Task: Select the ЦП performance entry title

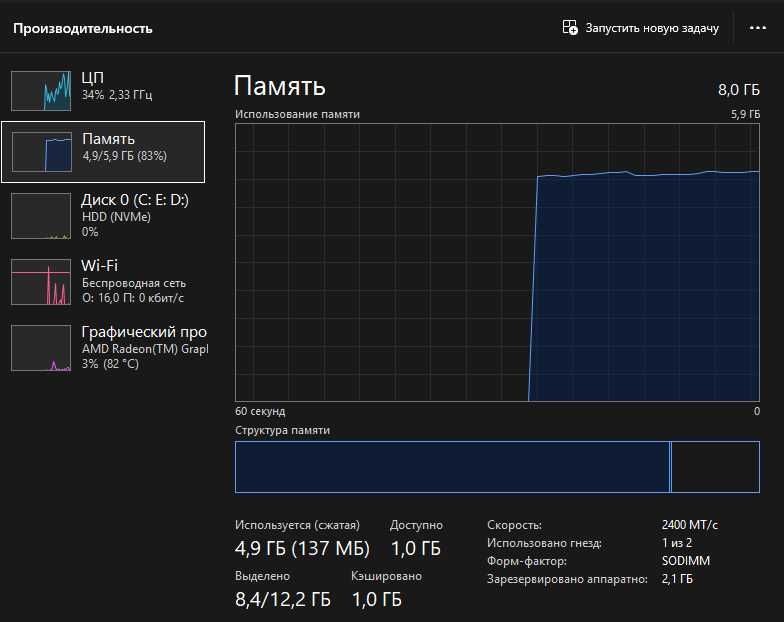Action: click(x=92, y=78)
